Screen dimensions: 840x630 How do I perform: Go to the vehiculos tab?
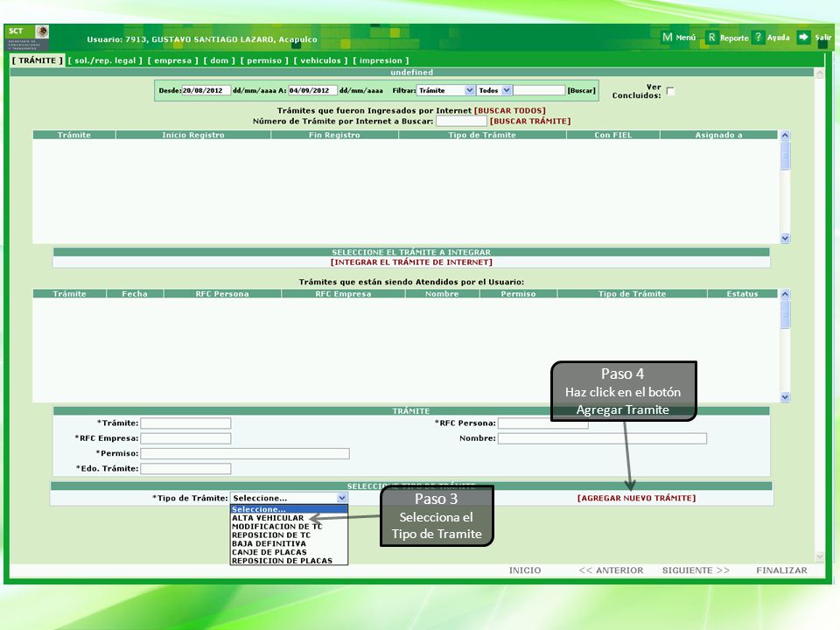[320, 60]
